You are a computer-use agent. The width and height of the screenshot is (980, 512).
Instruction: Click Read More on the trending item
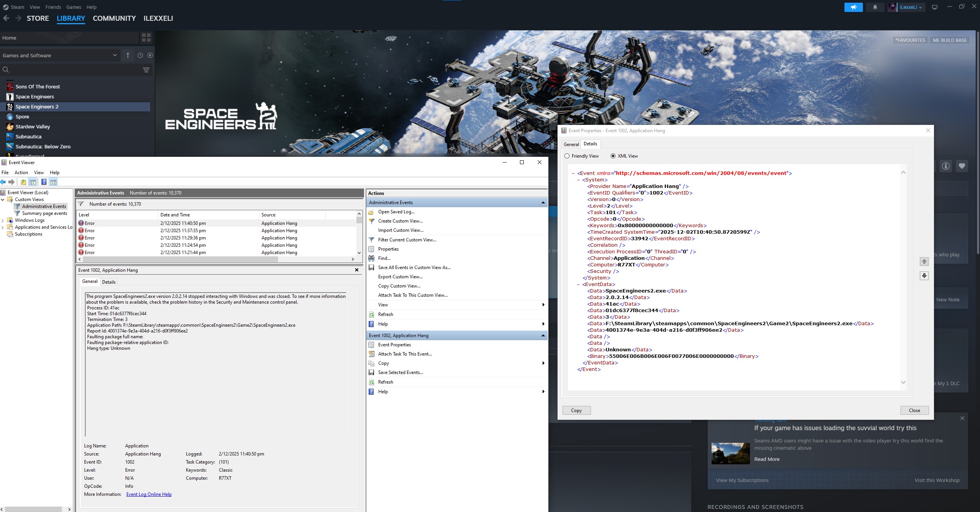pyautogui.click(x=766, y=459)
